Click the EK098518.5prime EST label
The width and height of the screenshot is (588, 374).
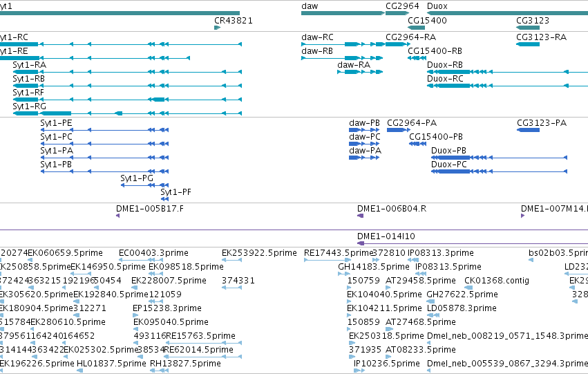pyautogui.click(x=187, y=267)
